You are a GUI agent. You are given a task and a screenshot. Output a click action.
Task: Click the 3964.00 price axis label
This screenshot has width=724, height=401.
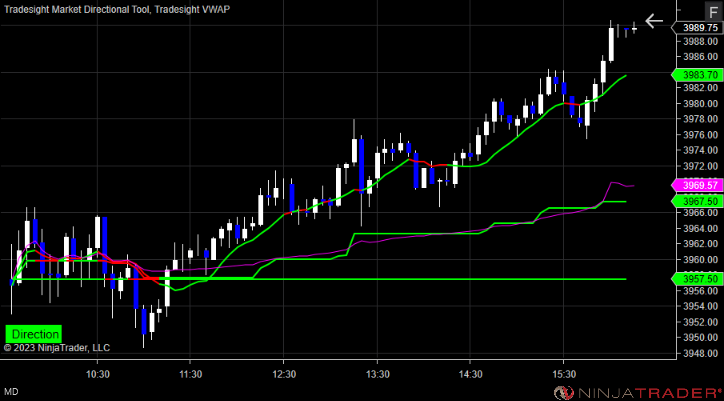click(700, 228)
